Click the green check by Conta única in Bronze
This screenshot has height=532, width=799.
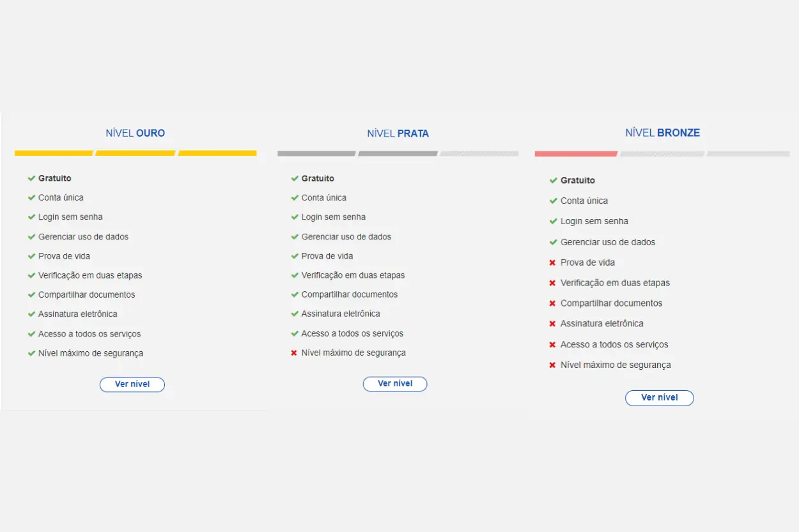pyautogui.click(x=553, y=201)
